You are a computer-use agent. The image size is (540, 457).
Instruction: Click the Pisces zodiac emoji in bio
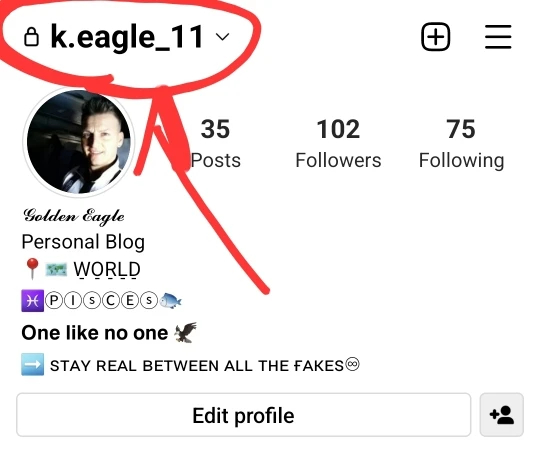(x=32, y=301)
